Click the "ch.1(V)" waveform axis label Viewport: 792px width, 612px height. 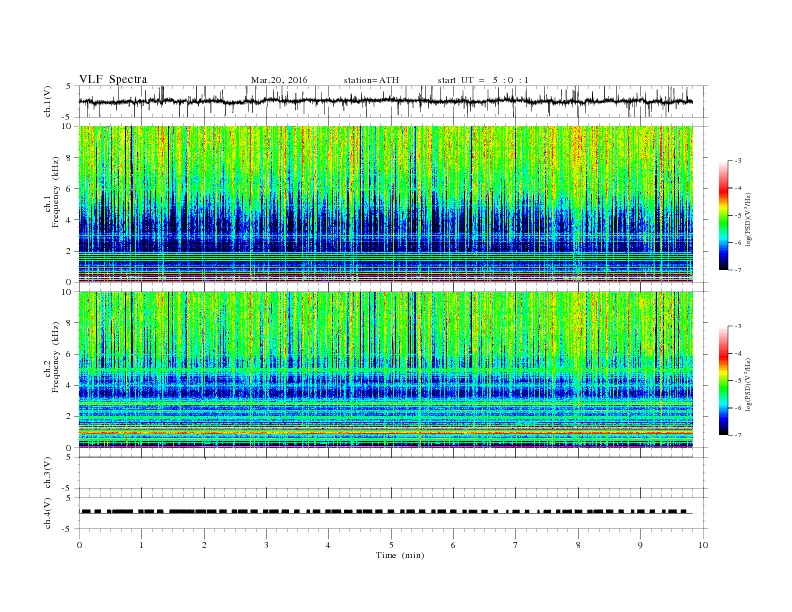click(x=48, y=101)
